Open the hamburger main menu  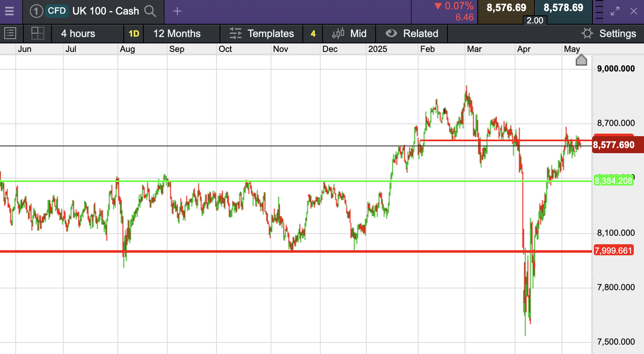[9, 11]
